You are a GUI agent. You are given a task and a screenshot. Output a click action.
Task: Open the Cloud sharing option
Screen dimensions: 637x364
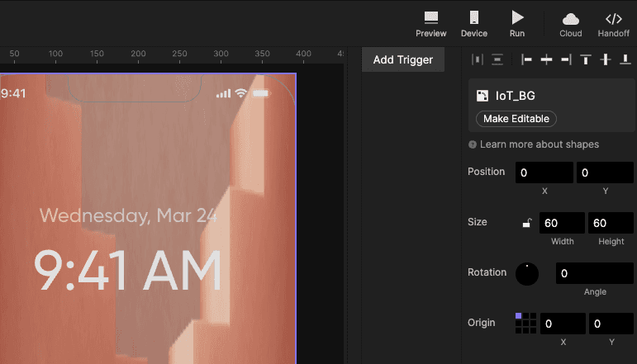coord(571,24)
